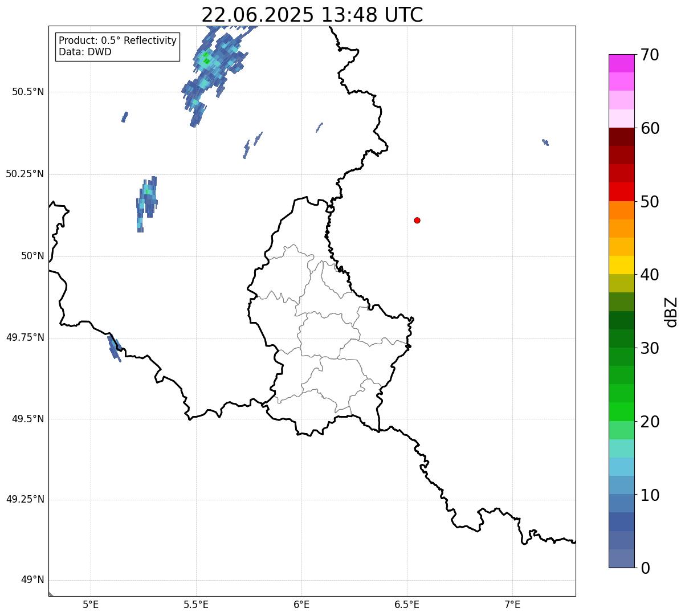The height and width of the screenshot is (616, 685).
Task: Click the 60 tick on the colorbar
Action: click(x=650, y=128)
